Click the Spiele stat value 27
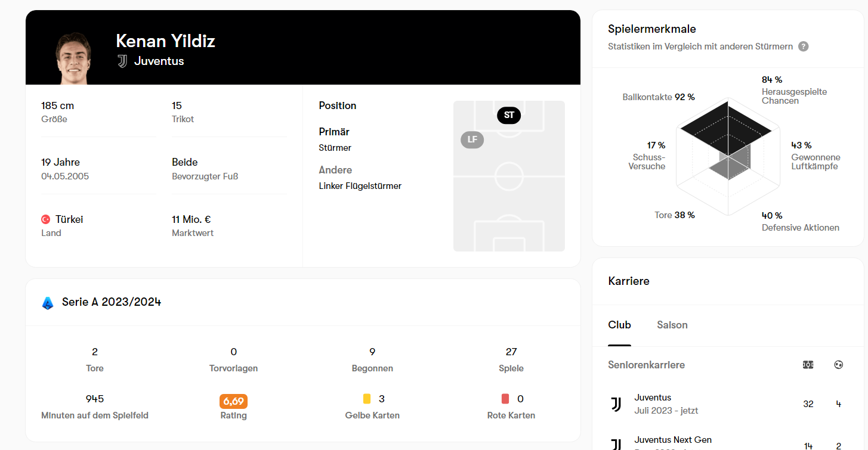The image size is (868, 450). point(511,352)
